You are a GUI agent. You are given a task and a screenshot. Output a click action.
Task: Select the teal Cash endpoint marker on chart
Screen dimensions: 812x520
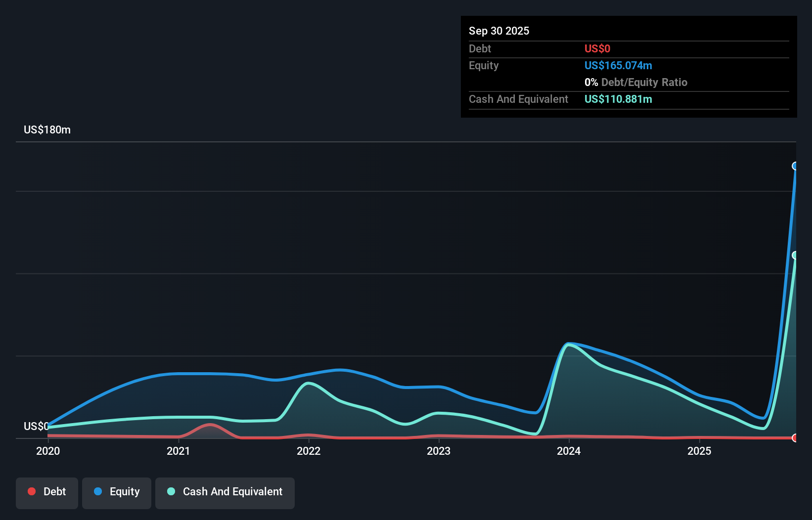click(x=795, y=255)
